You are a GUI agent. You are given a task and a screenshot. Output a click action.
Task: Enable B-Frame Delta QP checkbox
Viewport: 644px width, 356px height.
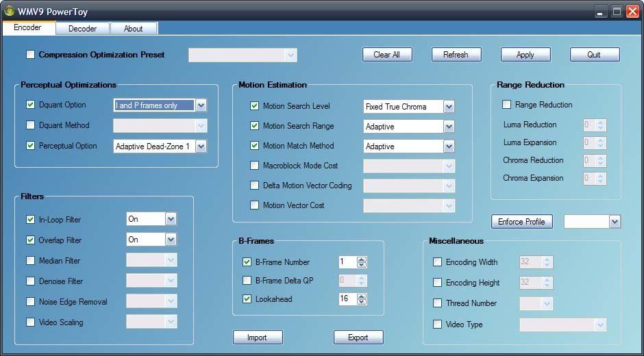click(247, 281)
